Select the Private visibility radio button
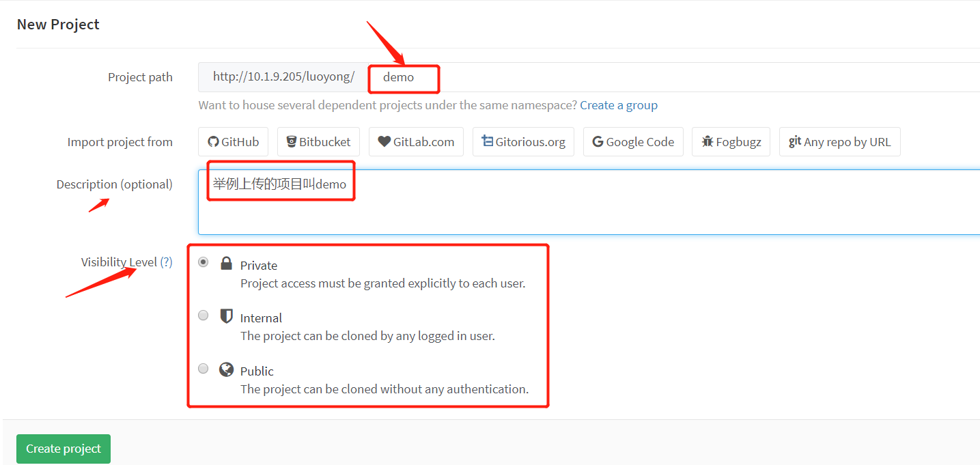980x465 pixels. (x=203, y=262)
